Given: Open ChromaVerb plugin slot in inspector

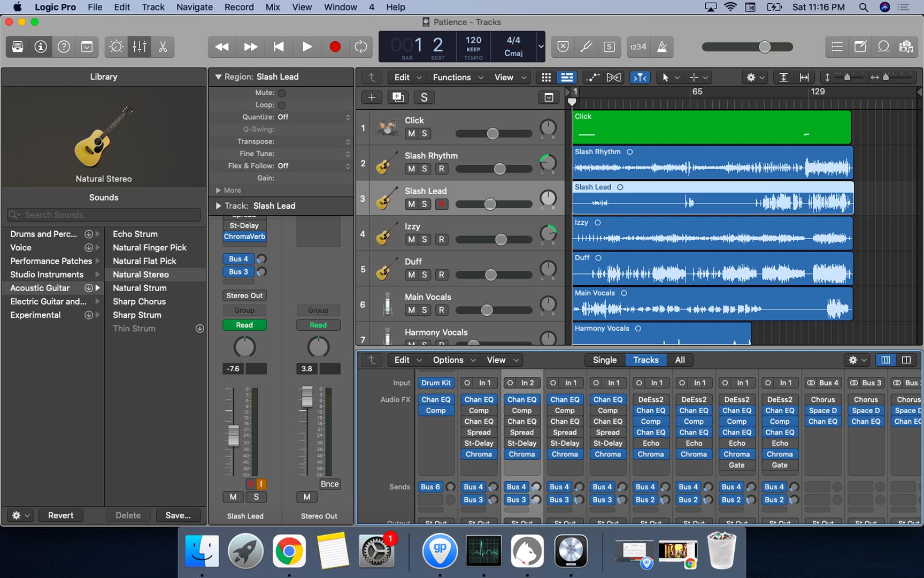Looking at the screenshot, I should [244, 237].
